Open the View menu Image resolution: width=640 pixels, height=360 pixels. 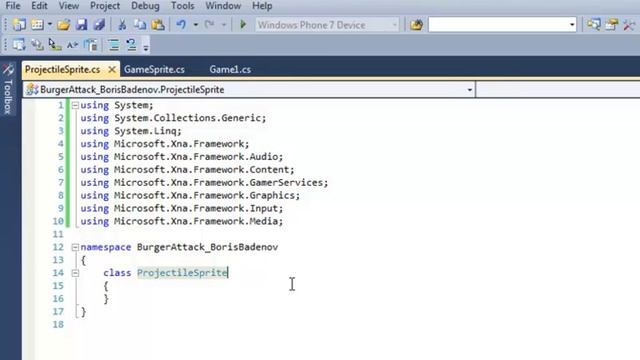coord(69,6)
